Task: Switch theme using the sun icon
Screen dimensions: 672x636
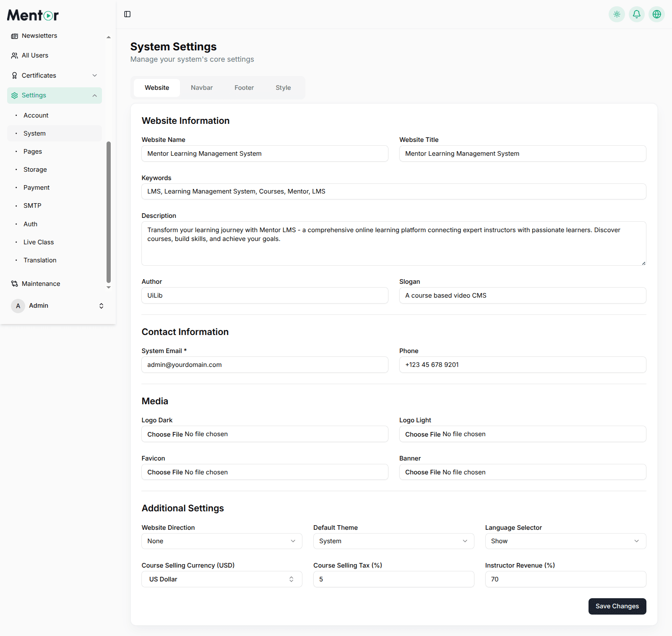Action: click(617, 14)
